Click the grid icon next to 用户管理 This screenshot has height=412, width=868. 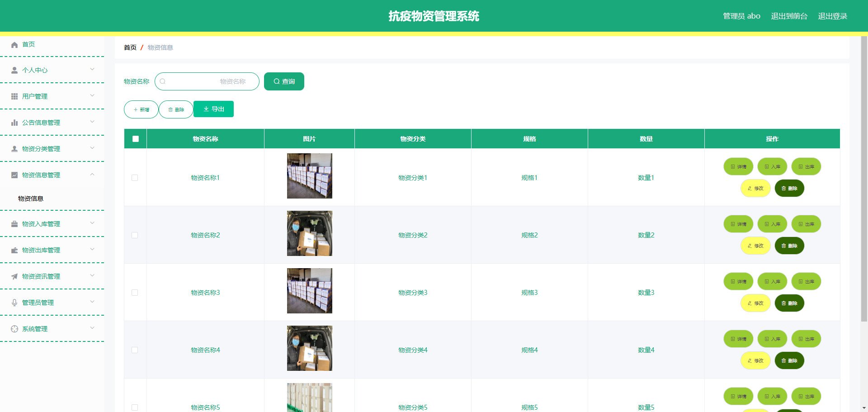point(14,97)
